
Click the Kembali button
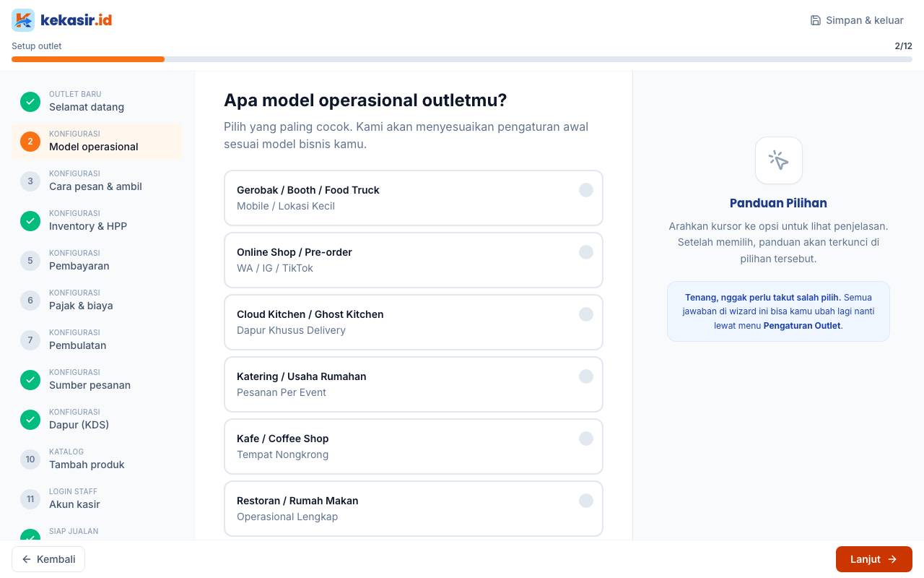[48, 559]
